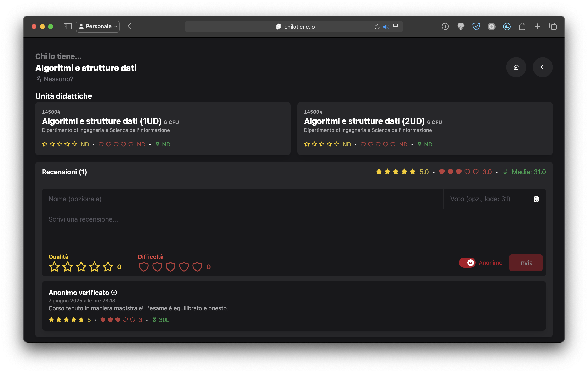Click the privacy shield icon in the toolbar
The height and width of the screenshot is (373, 588).
476,26
